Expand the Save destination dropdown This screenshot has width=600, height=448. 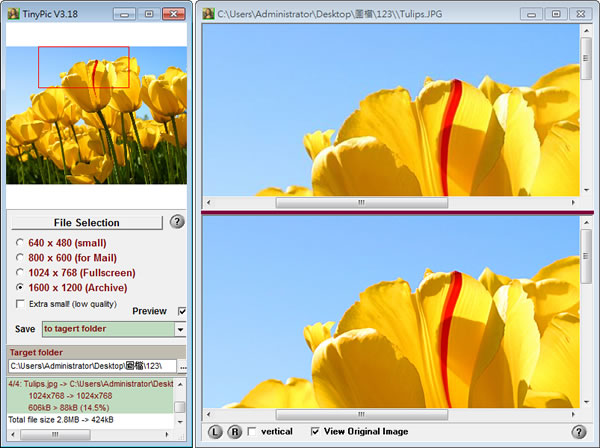[x=180, y=328]
